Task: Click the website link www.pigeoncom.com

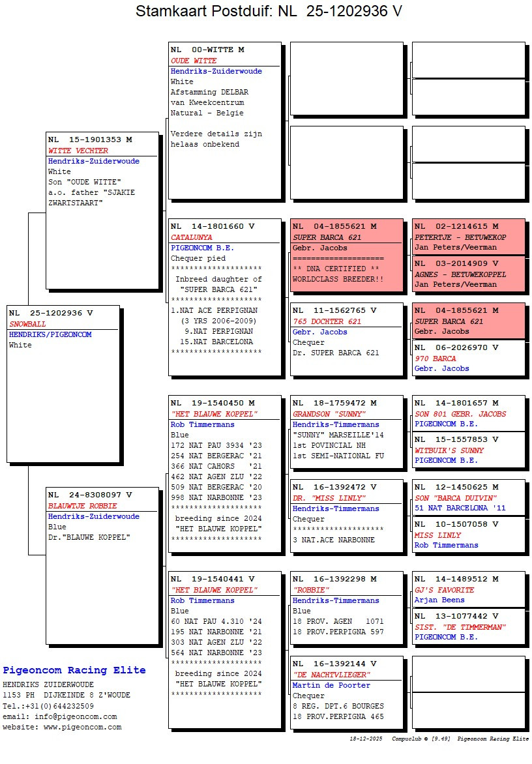Action: (83, 727)
